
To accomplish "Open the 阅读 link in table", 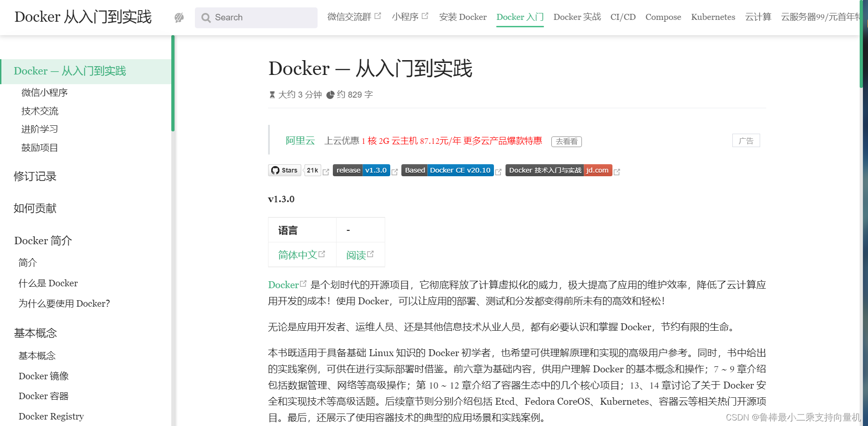I will (356, 255).
